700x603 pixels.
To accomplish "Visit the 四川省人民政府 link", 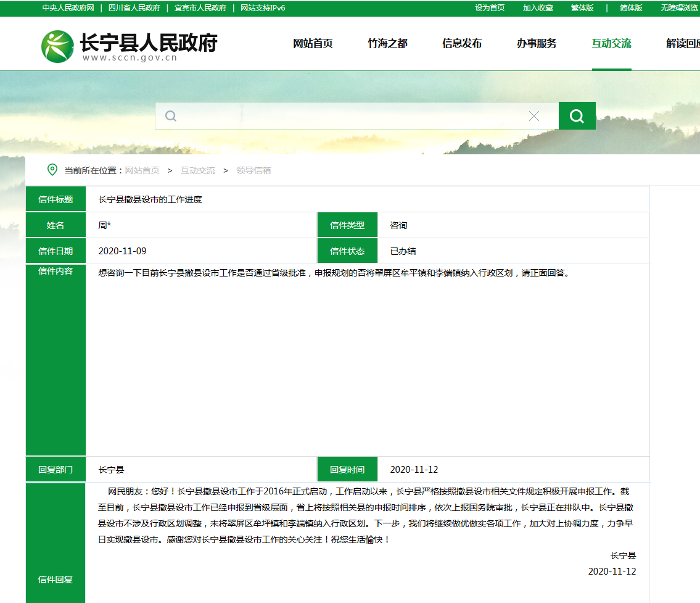I will coord(134,8).
